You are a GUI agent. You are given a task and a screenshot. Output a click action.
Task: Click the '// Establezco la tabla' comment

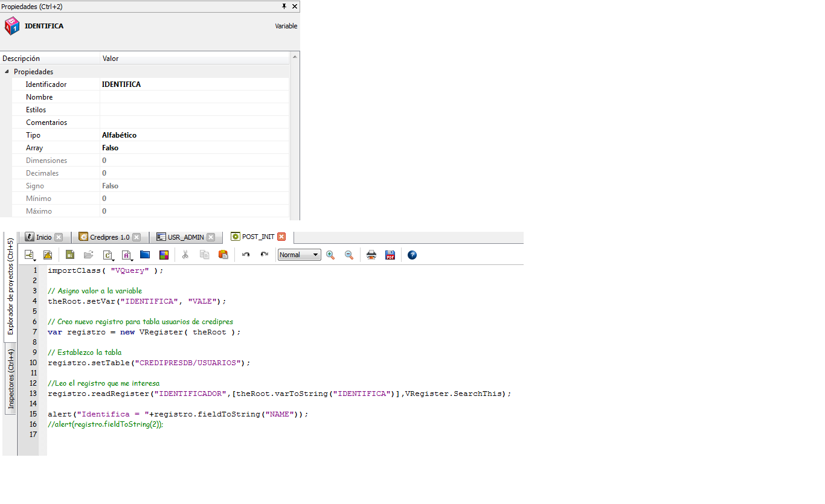85,352
